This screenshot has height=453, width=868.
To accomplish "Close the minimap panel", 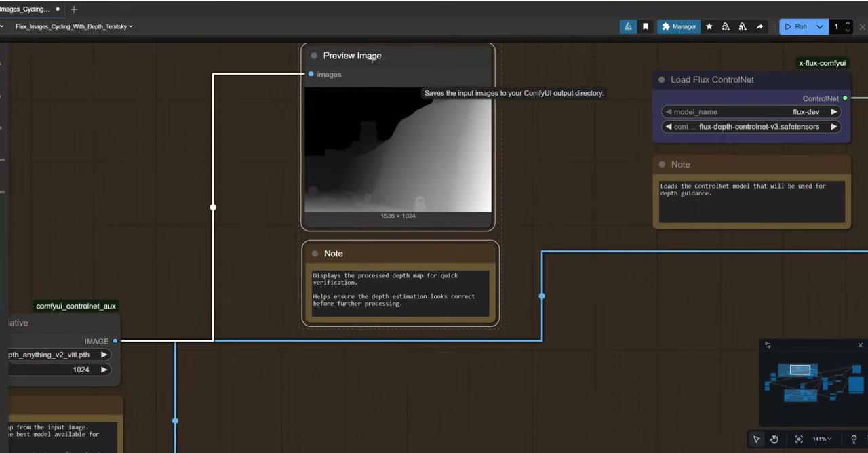I will [x=861, y=345].
